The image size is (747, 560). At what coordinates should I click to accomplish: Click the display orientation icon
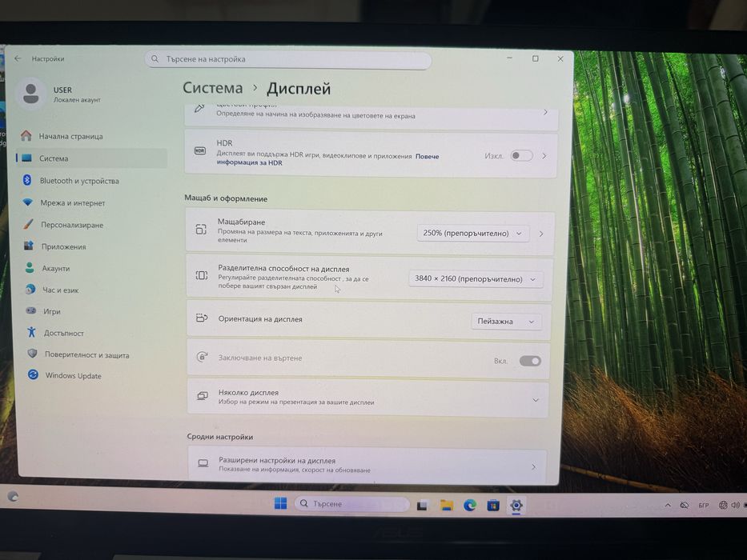point(202,318)
